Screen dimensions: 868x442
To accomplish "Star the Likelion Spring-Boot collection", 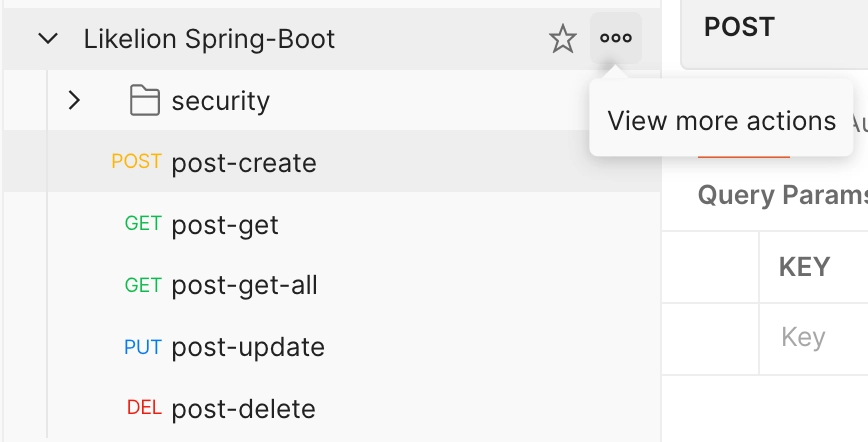I will [563, 39].
